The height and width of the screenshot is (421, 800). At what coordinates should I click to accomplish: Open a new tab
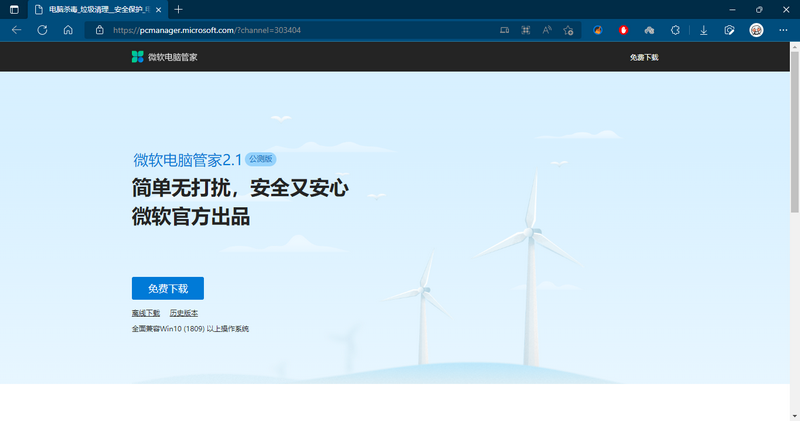[178, 10]
